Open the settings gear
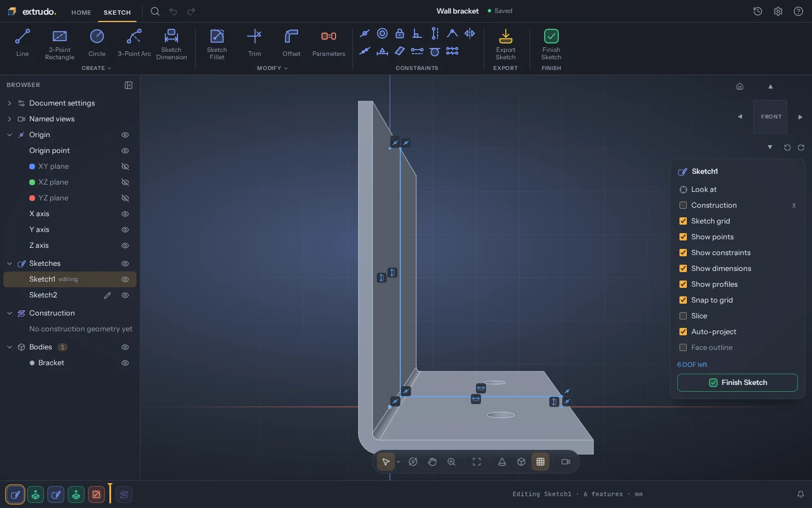This screenshot has width=812, height=508. tap(778, 11)
